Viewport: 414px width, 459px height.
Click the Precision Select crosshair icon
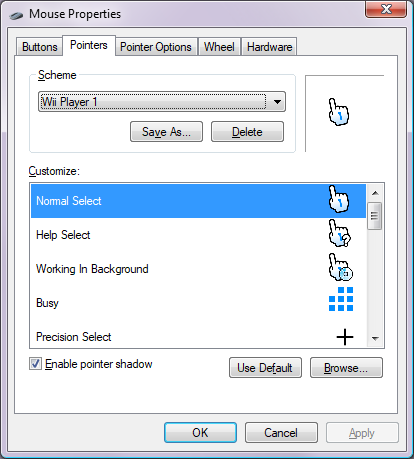click(345, 337)
